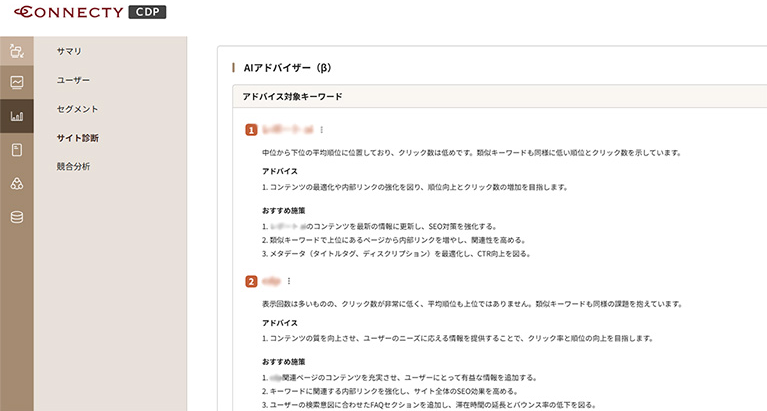Click the blurred keyword title next to badge 2
The height and width of the screenshot is (411, 767).
(271, 281)
